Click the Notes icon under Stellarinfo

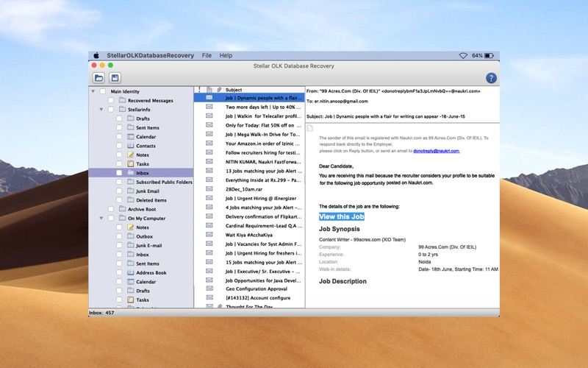click(131, 155)
